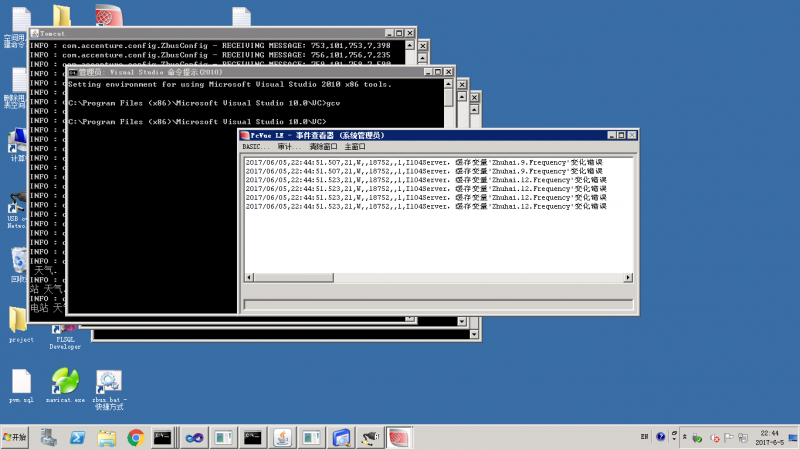
Task: Select the 主窗口 menu item
Action: point(355,147)
